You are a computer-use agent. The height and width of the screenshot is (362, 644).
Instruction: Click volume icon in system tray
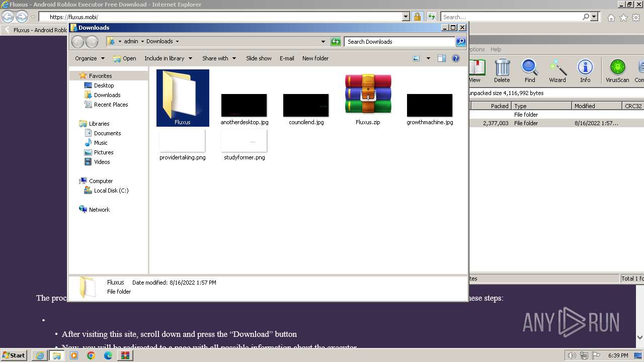(x=572, y=355)
